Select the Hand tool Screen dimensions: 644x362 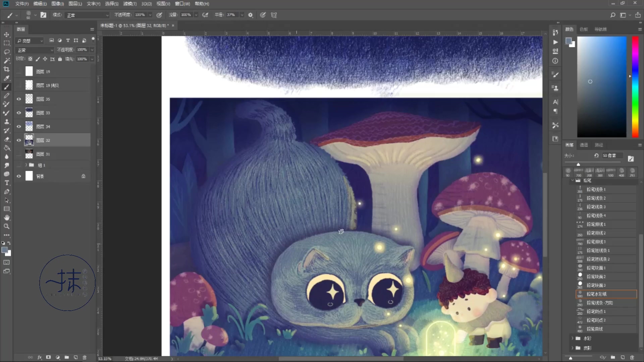coord(6,218)
